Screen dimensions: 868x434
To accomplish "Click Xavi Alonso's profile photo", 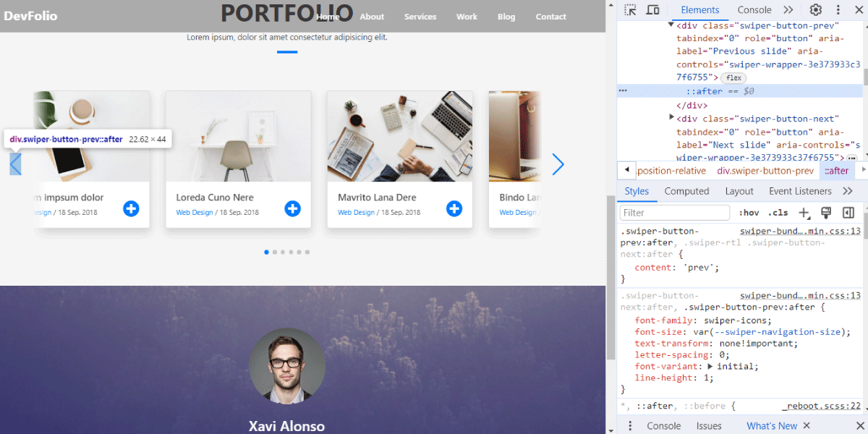I will [286, 366].
